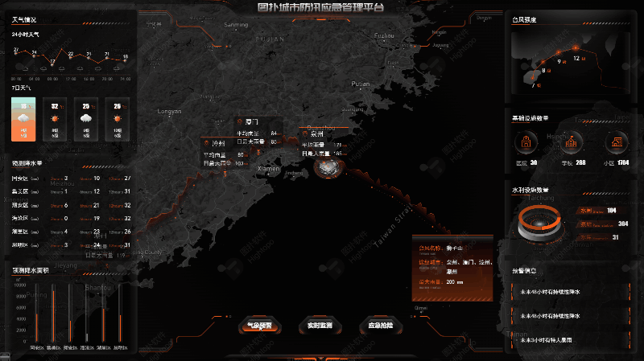Select the 集美区 rainfall forecast row
This screenshot has height=361, width=644.
tap(71, 191)
